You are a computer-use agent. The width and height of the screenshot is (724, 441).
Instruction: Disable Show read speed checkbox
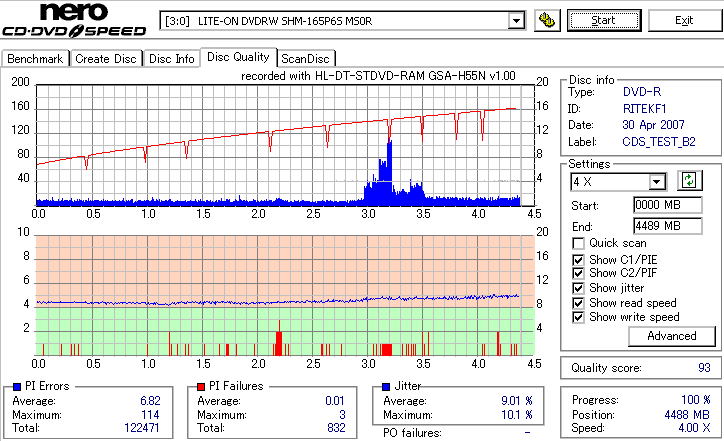[578, 303]
